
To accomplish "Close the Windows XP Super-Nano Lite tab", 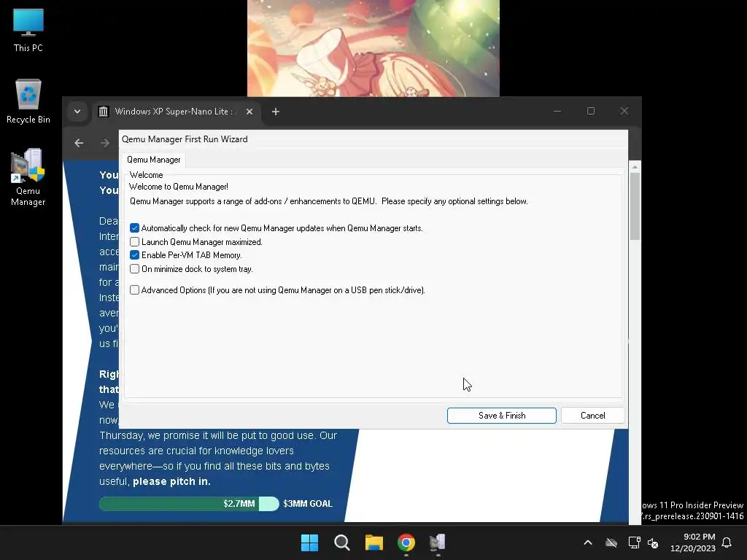I will pos(249,112).
